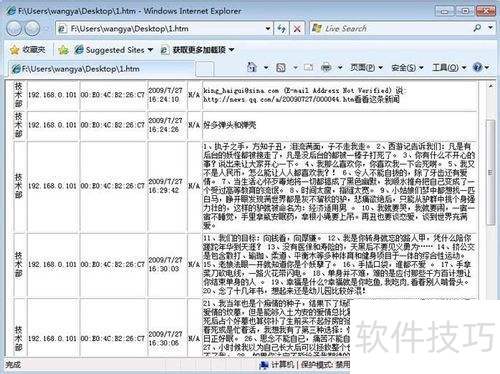500x374 pixels.
Task: Click the Add to Favorites Bar icon
Action: (63, 50)
